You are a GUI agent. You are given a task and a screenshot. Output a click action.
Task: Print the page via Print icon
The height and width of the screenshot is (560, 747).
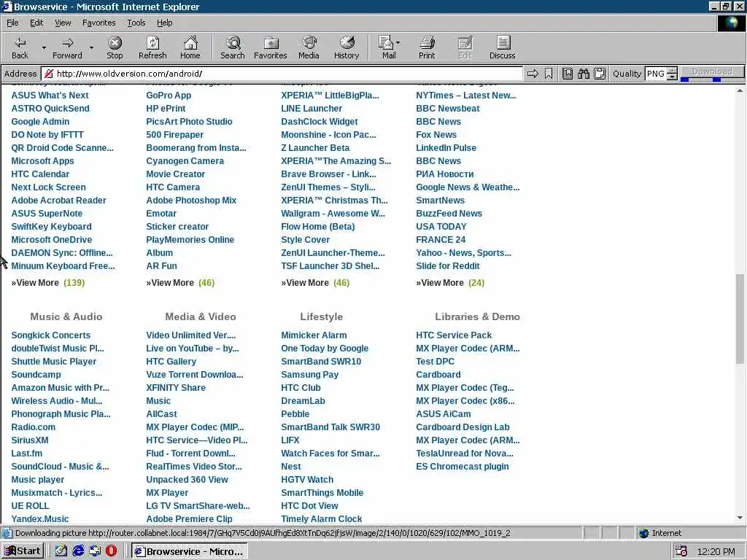coord(427,47)
